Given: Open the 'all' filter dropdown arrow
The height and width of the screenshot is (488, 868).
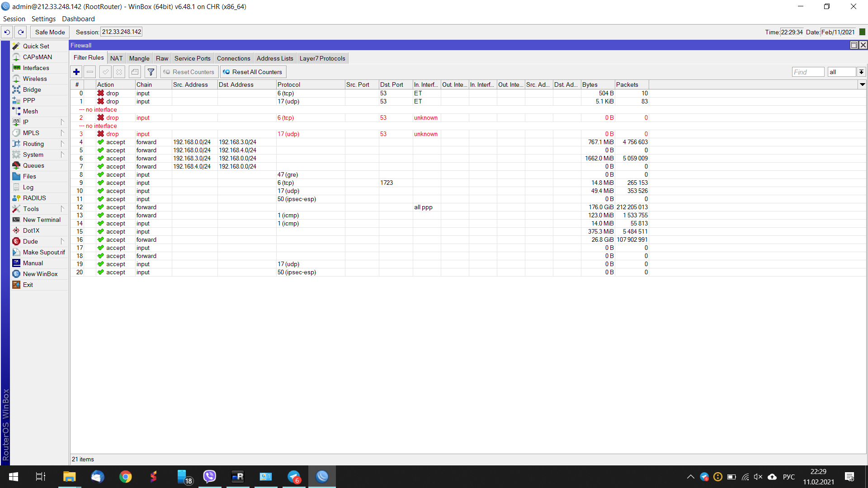Looking at the screenshot, I should [x=861, y=72].
